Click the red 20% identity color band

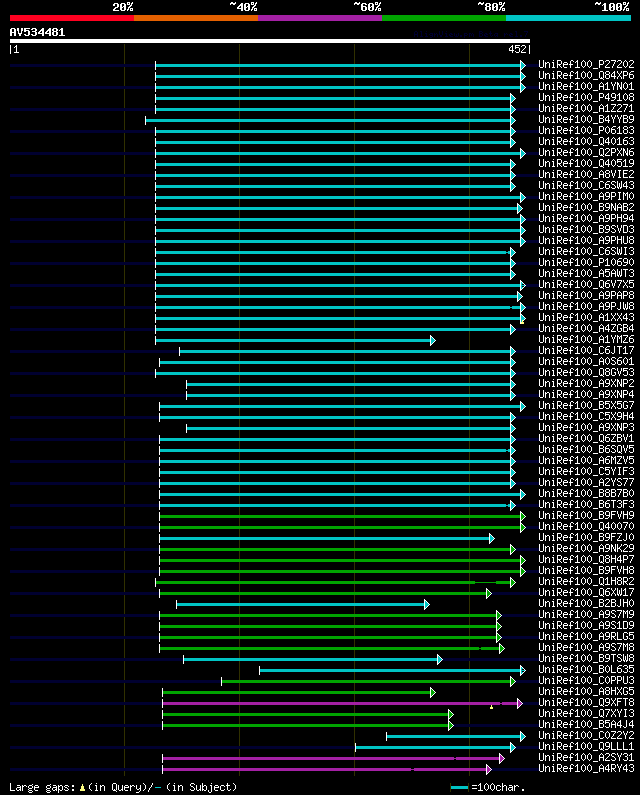pos(72,18)
